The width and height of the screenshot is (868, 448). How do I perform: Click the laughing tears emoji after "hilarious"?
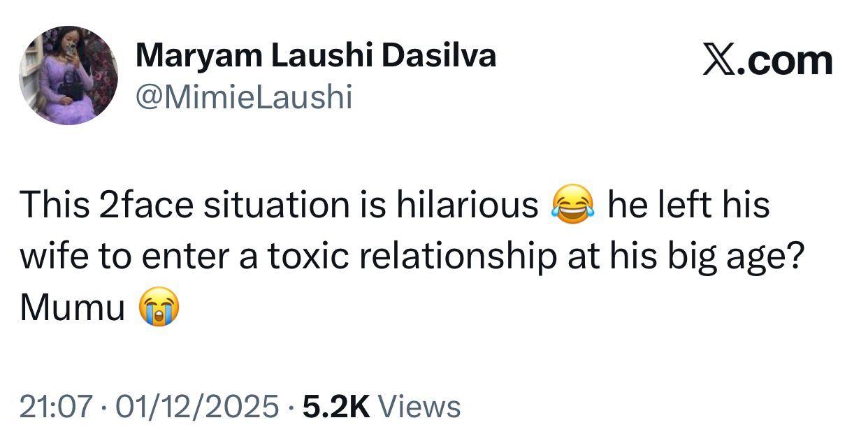(x=573, y=206)
